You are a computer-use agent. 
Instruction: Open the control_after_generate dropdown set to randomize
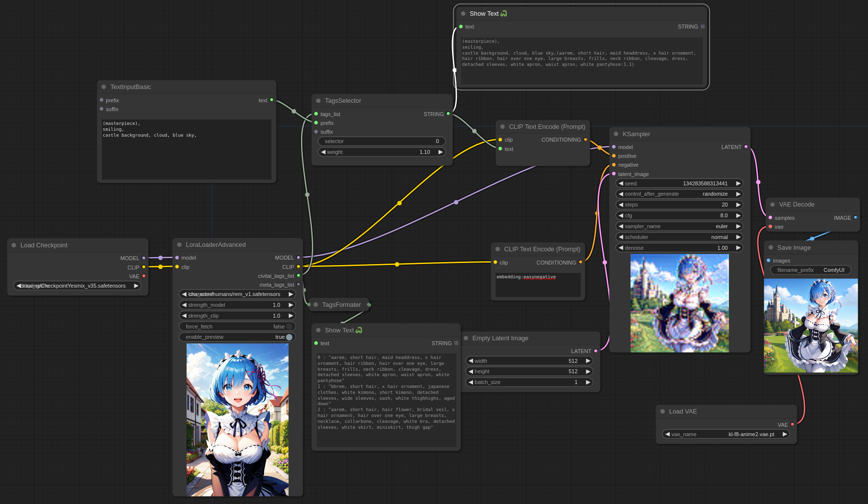click(x=679, y=194)
